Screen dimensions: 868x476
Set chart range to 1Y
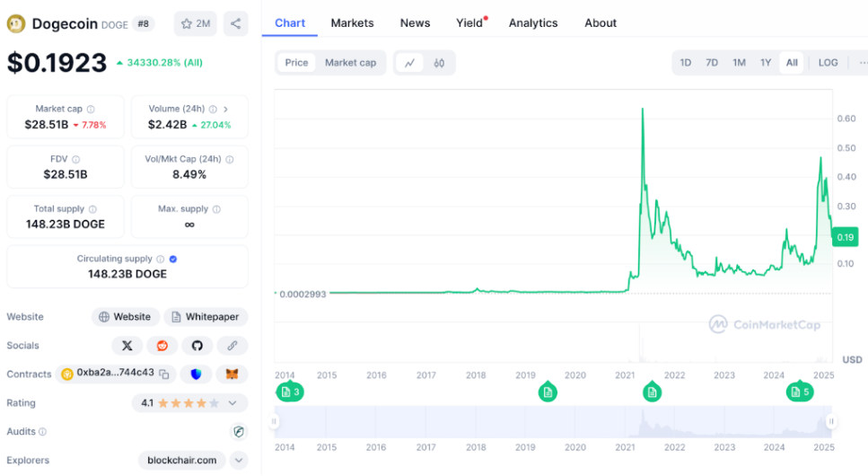766,63
